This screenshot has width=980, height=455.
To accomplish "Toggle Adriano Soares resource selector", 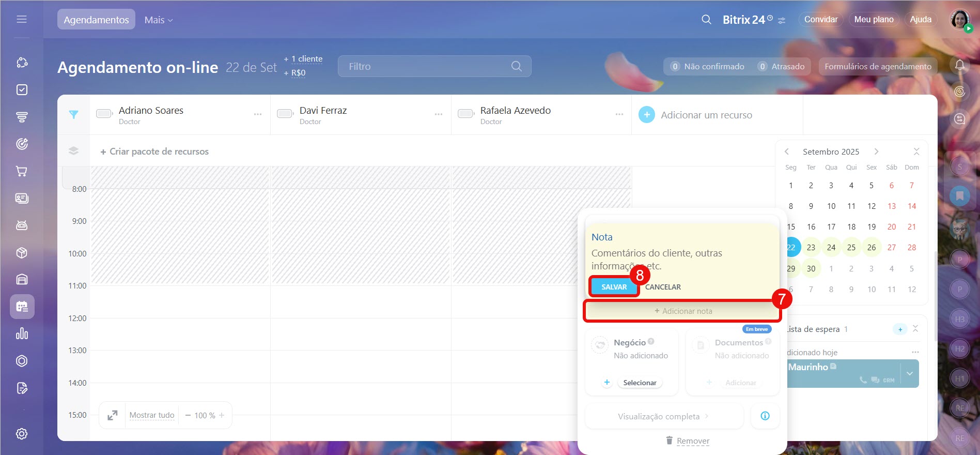I will point(104,114).
